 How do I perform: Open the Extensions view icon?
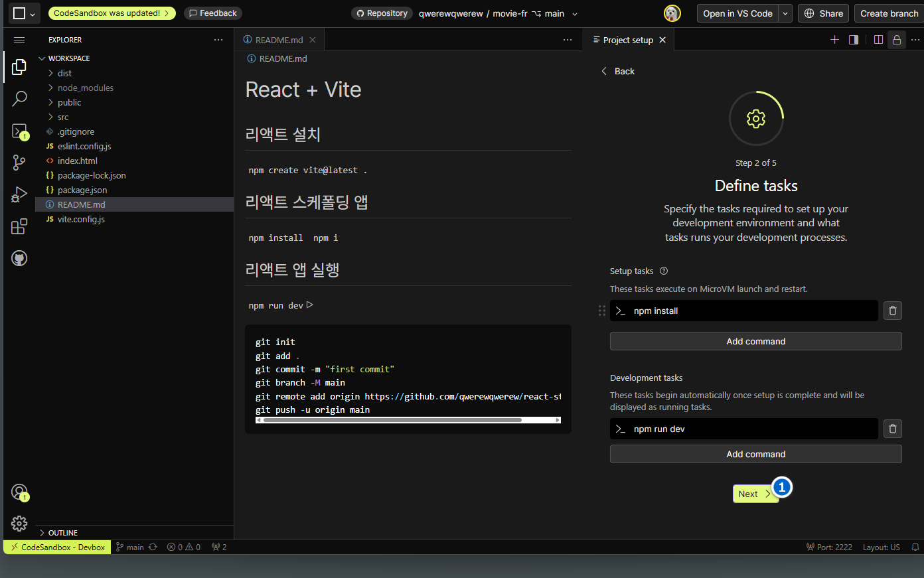click(x=19, y=226)
